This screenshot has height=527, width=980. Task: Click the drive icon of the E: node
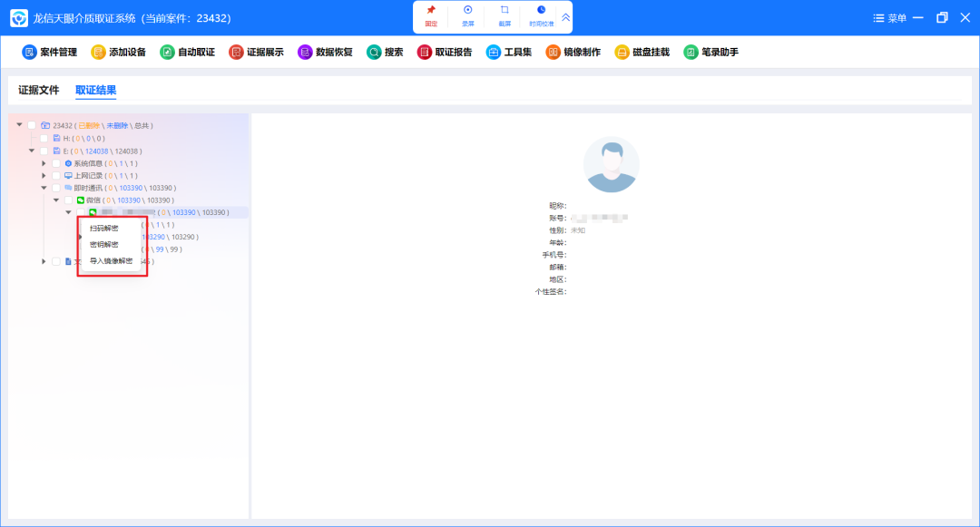pyautogui.click(x=56, y=151)
